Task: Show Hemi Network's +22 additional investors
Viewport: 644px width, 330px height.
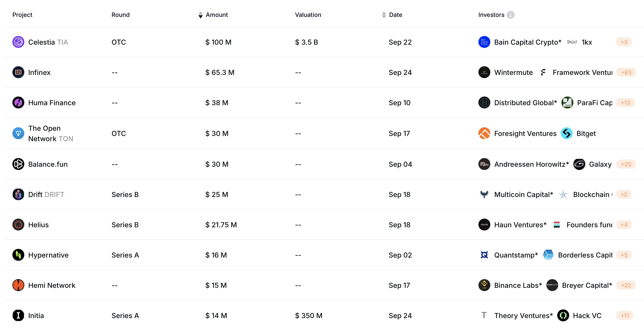Action: (626, 285)
